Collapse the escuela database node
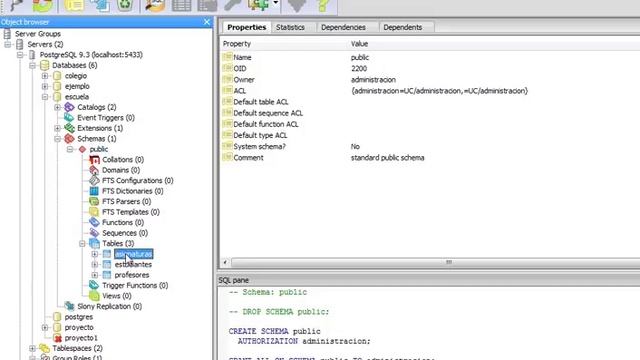640x360 pixels. tap(45, 97)
